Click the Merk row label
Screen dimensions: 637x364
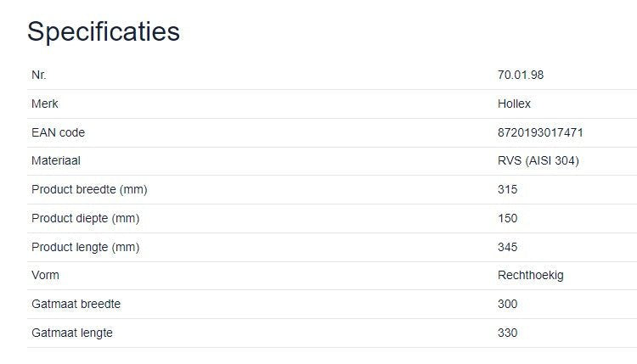45,104
